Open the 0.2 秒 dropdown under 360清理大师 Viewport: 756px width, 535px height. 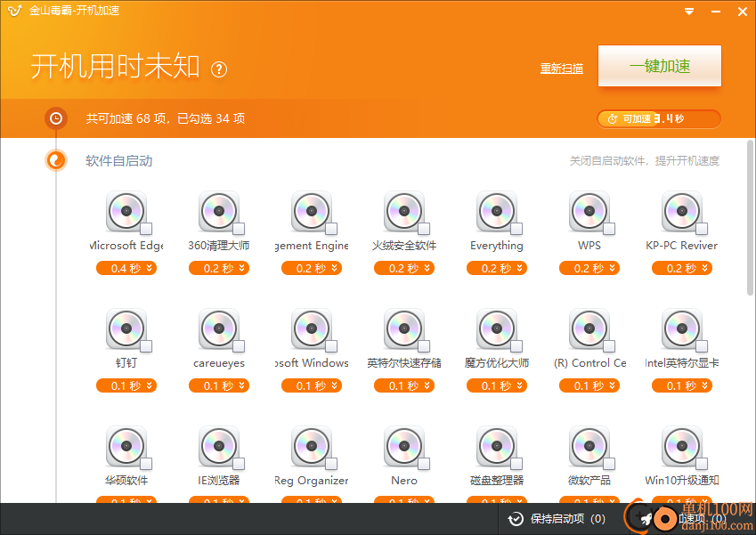click(219, 268)
